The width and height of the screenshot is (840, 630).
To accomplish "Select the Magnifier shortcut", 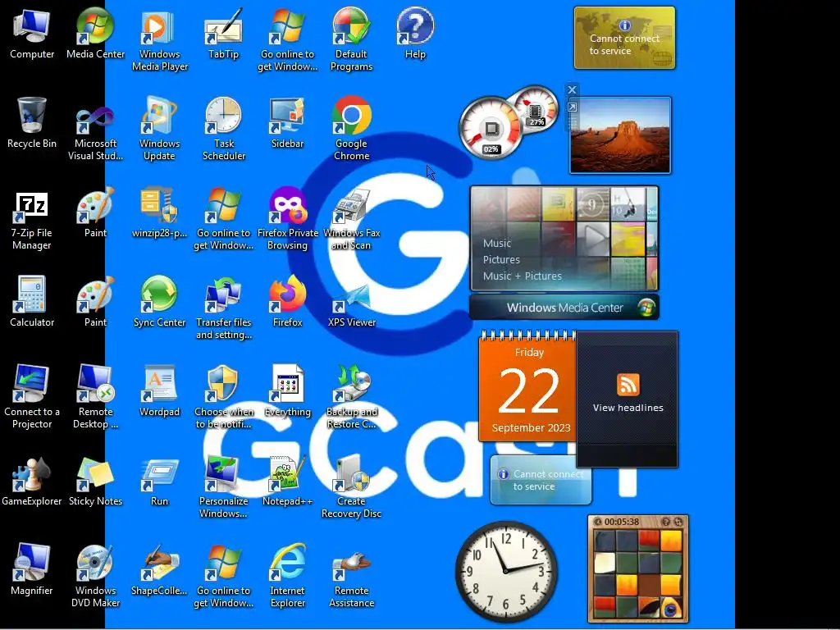I will 32,569.
